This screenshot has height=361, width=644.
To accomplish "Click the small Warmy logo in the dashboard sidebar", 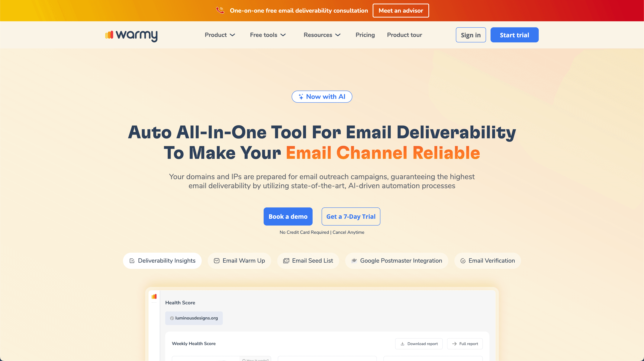I will click(x=154, y=296).
